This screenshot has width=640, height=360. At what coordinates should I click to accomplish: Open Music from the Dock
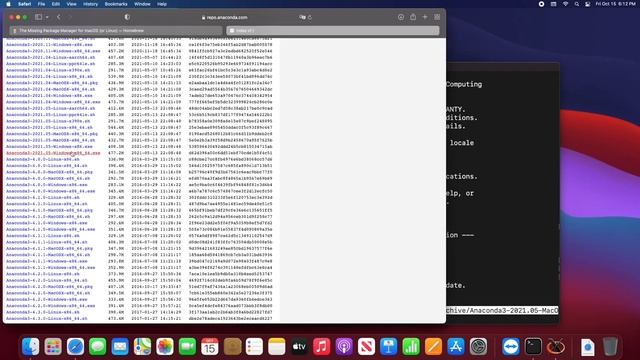pos(322,347)
